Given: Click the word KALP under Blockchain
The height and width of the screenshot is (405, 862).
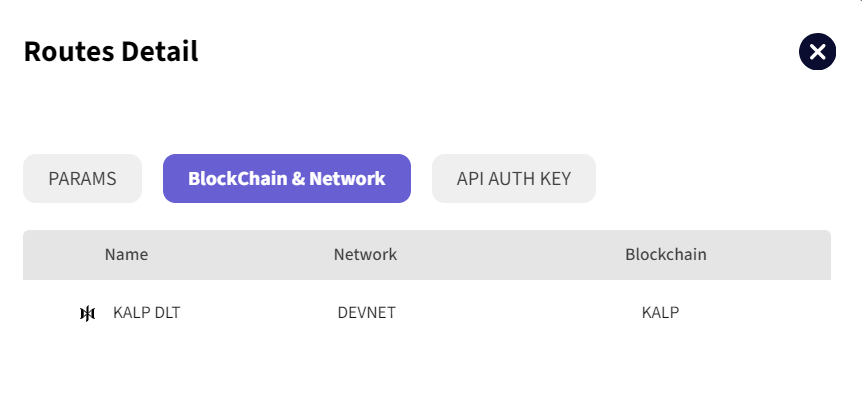Looking at the screenshot, I should 660,313.
